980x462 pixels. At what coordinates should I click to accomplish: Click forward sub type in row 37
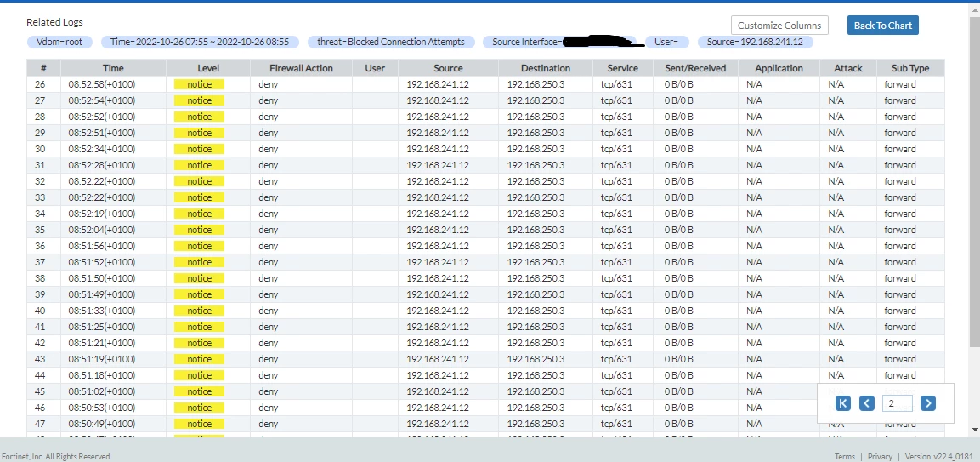pyautogui.click(x=900, y=262)
